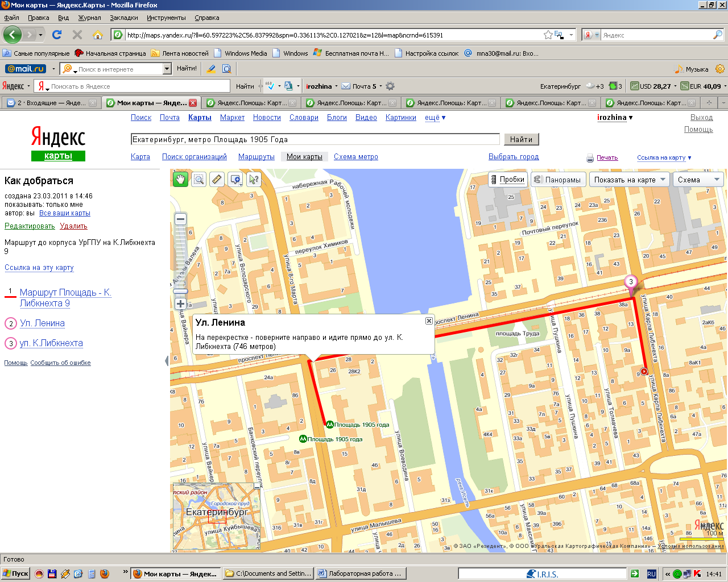Open the Закладки menu
Screen dimensions: 728x582
pos(124,18)
